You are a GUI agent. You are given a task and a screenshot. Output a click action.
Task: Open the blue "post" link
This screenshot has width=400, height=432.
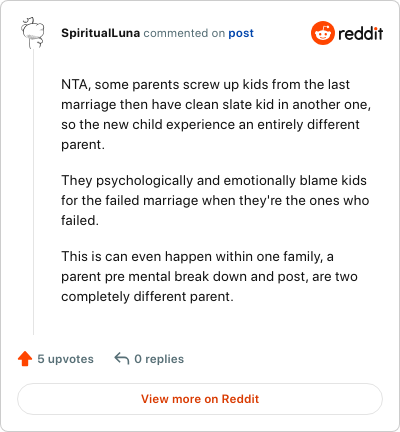[241, 33]
